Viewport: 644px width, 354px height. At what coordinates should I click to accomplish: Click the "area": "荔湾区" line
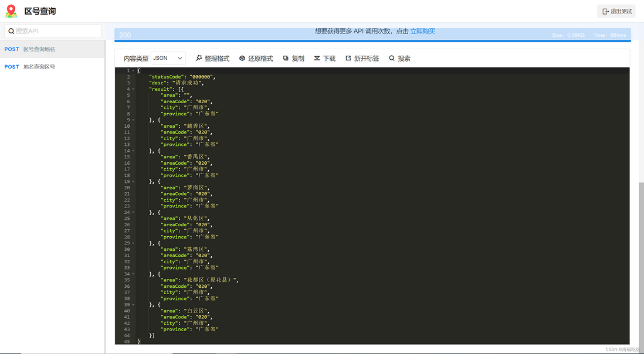pyautogui.click(x=185, y=249)
